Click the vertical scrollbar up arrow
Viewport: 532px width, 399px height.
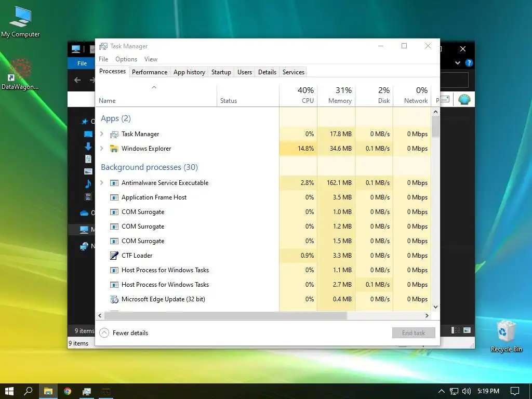(x=436, y=112)
